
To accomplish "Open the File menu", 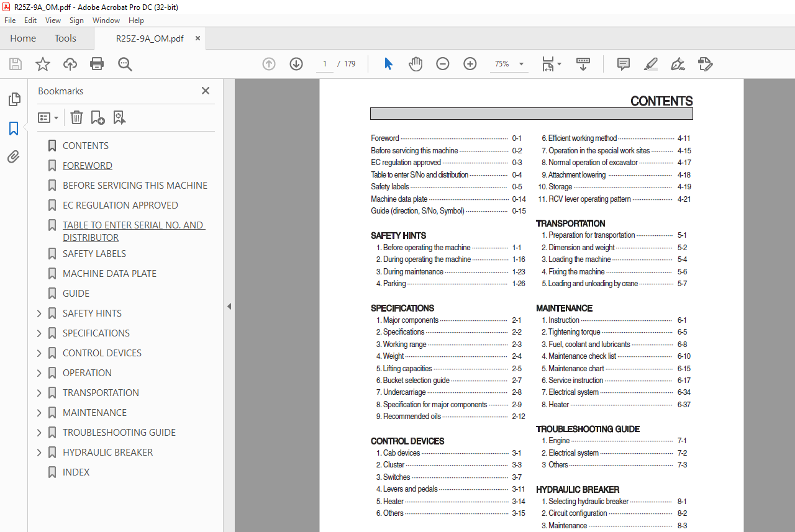I will pyautogui.click(x=10, y=20).
